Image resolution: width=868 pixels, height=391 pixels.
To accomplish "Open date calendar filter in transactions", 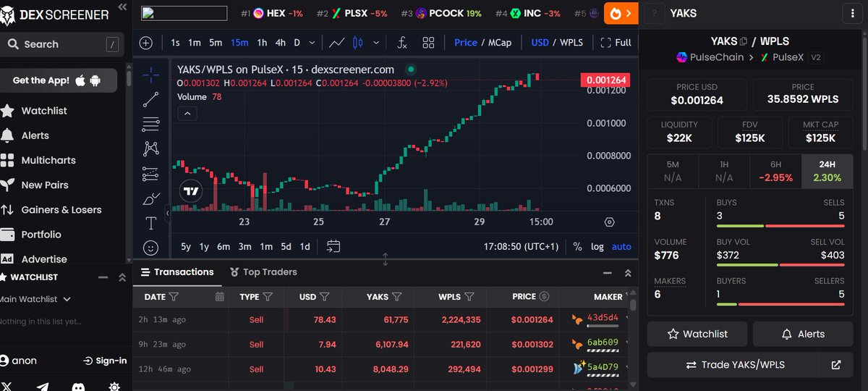I will 219,296.
